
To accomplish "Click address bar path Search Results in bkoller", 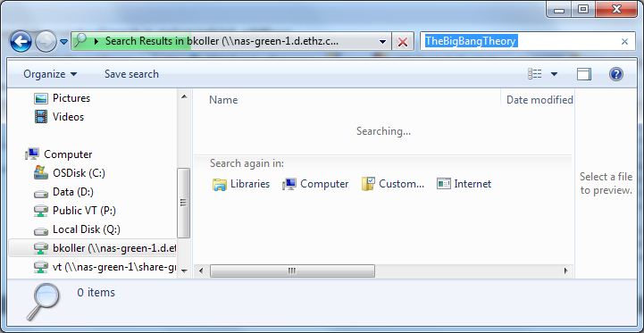I will coord(222,41).
